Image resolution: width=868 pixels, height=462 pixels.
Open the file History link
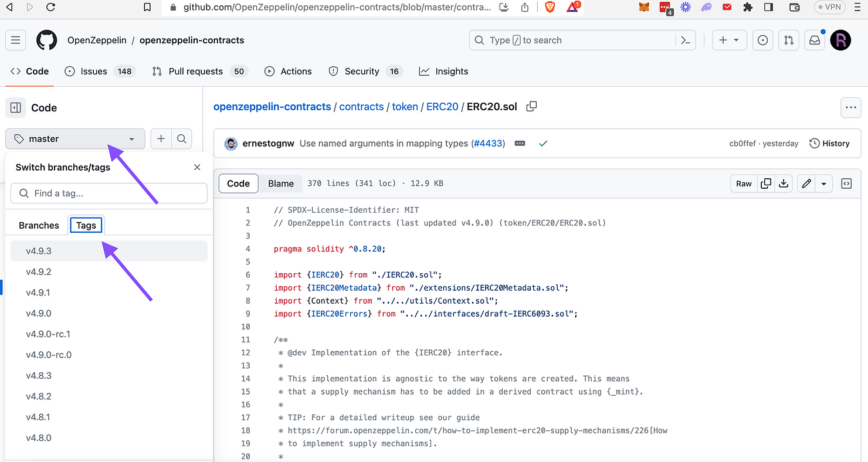click(829, 143)
